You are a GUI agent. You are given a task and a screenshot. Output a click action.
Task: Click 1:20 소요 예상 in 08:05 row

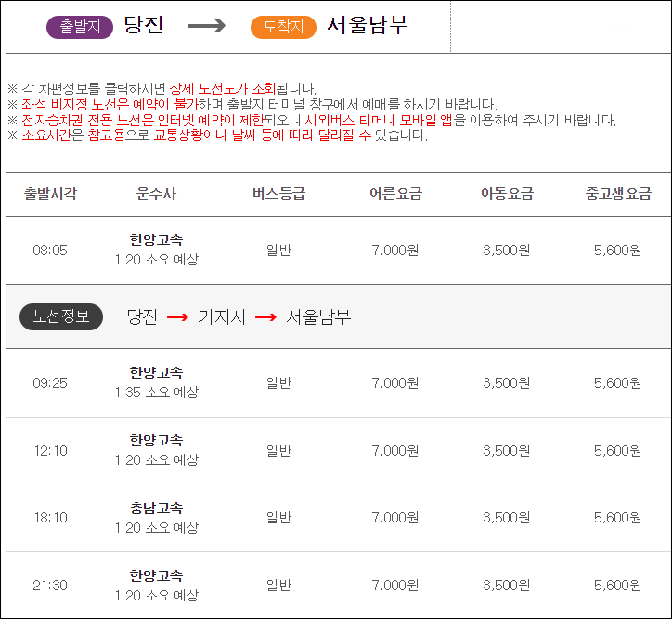click(157, 260)
